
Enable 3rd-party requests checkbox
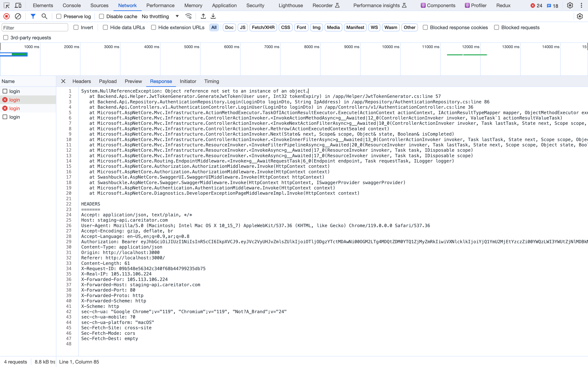pyautogui.click(x=6, y=38)
